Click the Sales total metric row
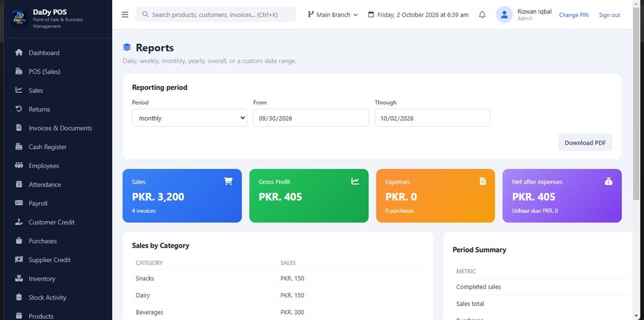 click(x=543, y=304)
